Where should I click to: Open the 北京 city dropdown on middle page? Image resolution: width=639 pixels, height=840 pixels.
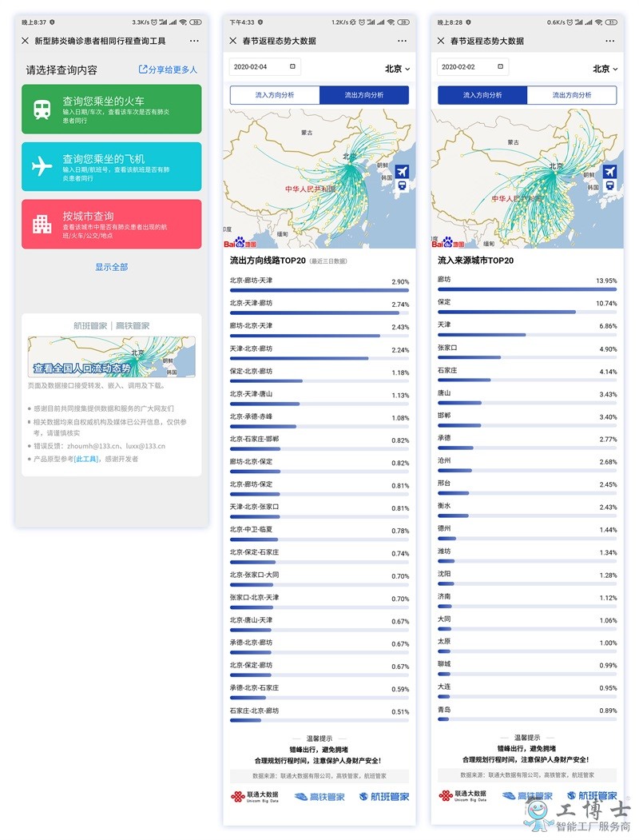[x=395, y=68]
